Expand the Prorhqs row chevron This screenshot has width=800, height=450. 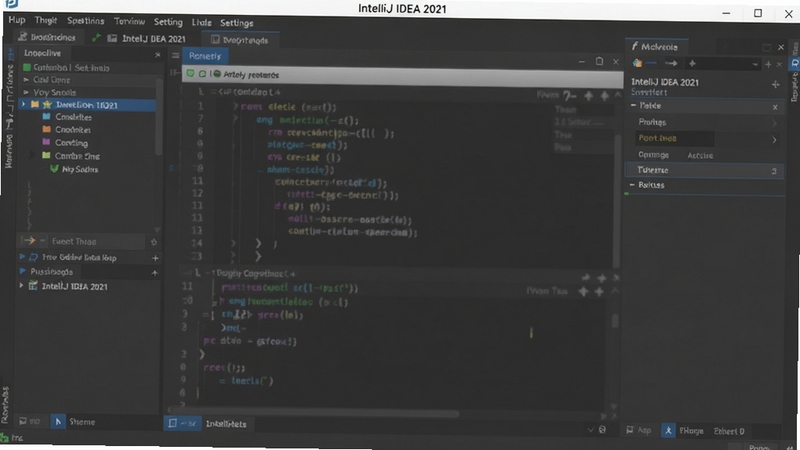click(774, 123)
